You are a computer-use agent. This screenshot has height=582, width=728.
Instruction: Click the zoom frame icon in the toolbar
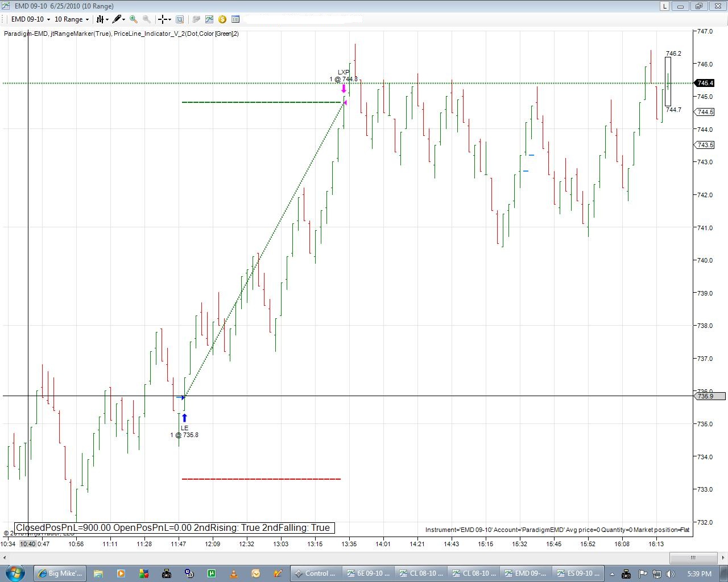click(180, 19)
